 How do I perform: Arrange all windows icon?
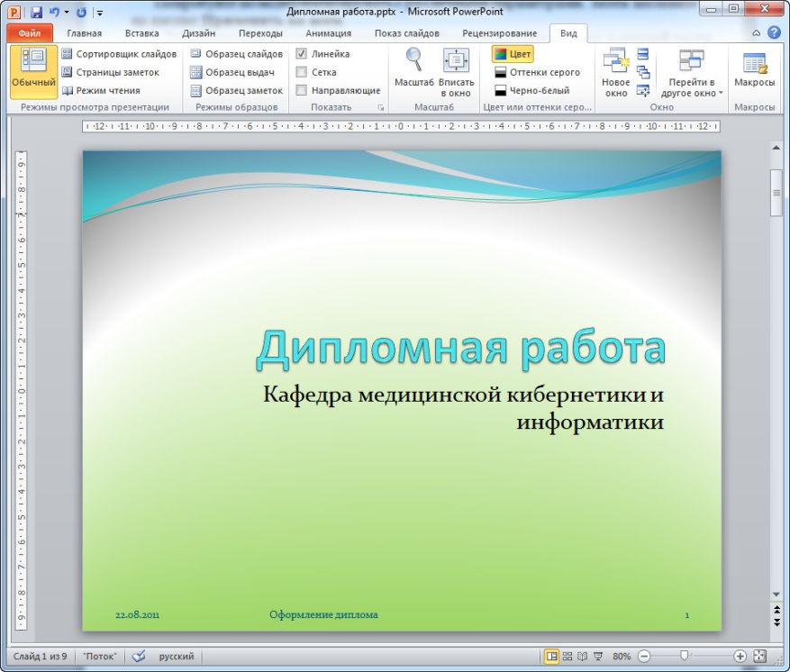[643, 54]
